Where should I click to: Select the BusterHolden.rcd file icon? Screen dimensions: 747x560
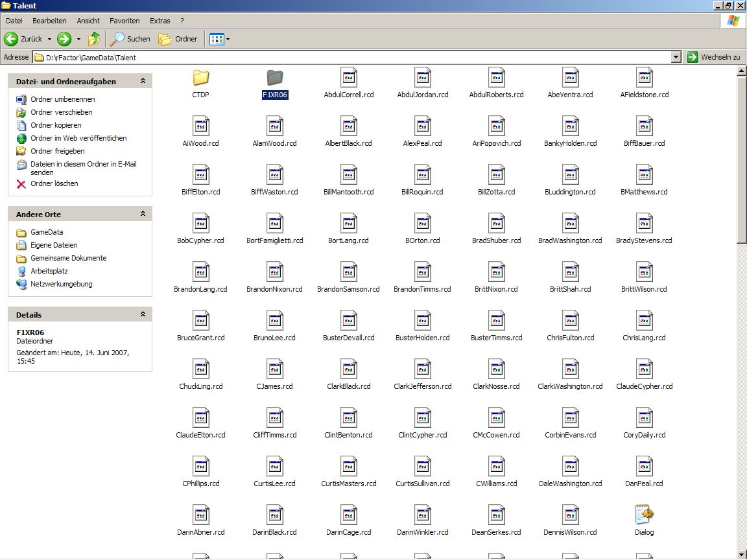click(423, 320)
